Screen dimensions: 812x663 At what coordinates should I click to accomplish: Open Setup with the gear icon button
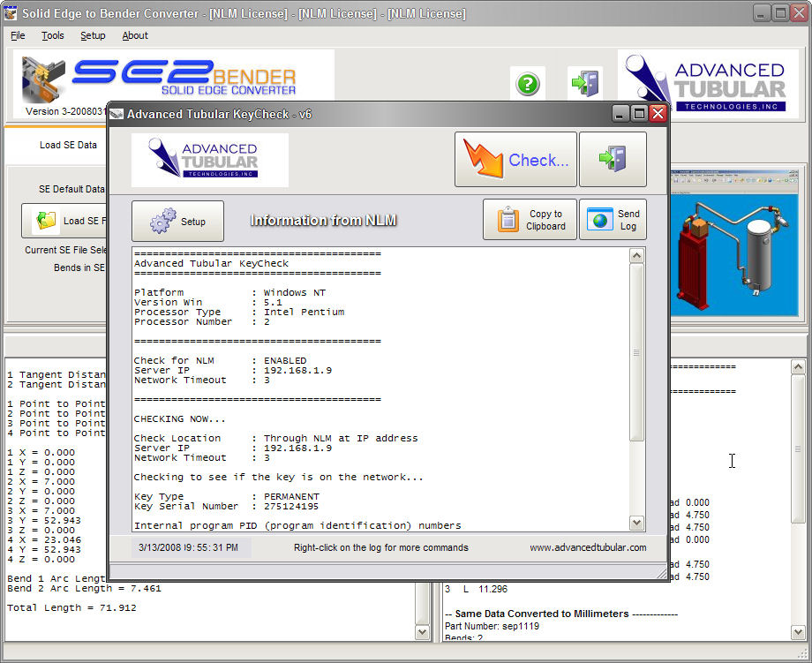pyautogui.click(x=177, y=221)
